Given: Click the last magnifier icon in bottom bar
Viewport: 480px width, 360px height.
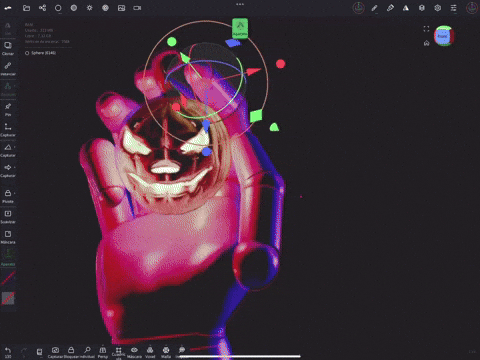Looking at the screenshot, I should [x=182, y=350].
